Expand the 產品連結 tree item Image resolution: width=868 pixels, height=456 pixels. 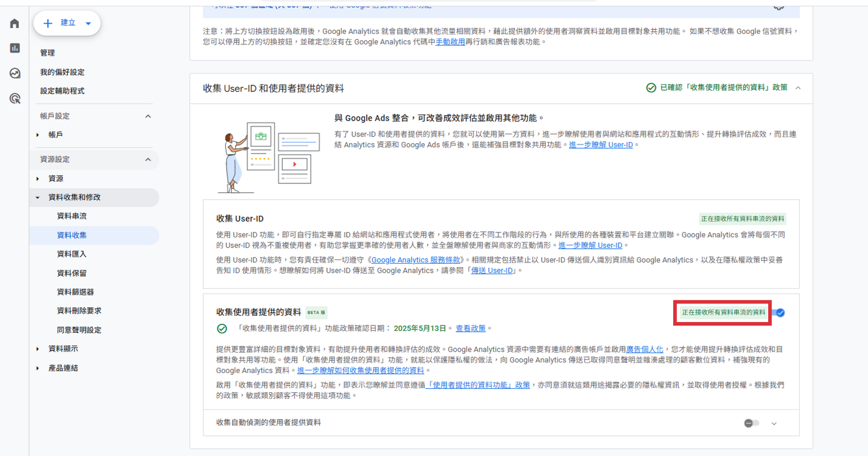[38, 368]
